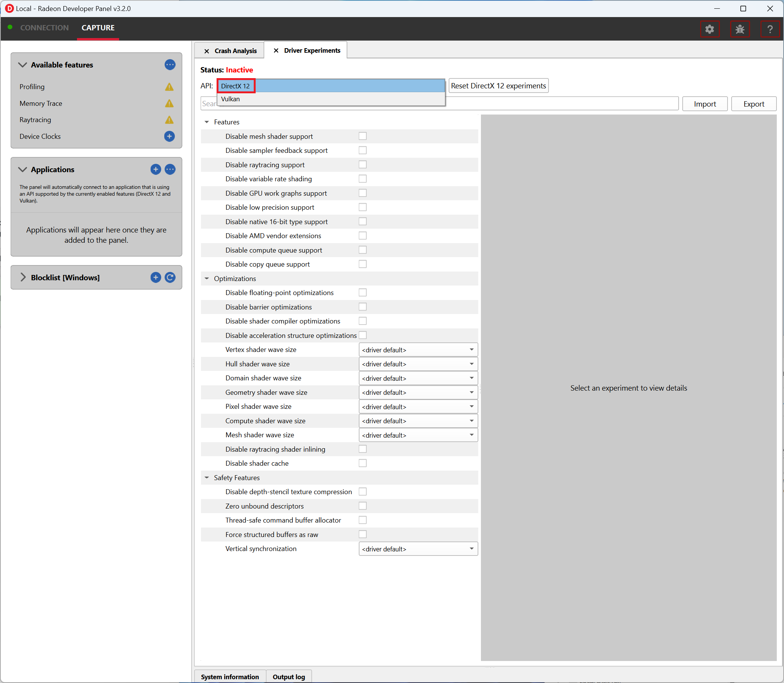Click the Profiling warning icon
Viewport: 784px width, 683px height.
(169, 87)
